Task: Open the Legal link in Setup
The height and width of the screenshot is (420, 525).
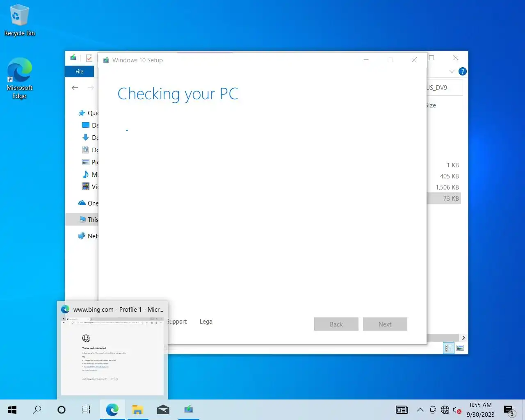Action: [x=206, y=322]
